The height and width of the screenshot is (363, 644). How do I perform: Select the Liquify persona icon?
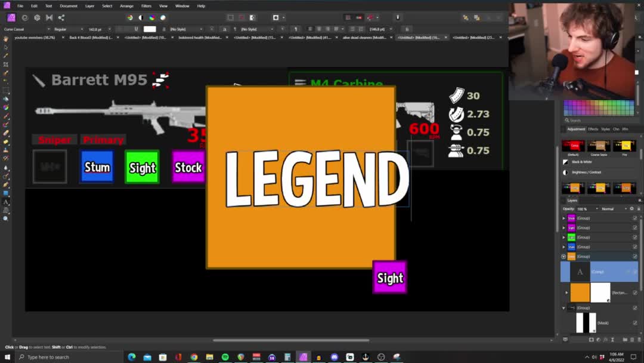pyautogui.click(x=26, y=17)
